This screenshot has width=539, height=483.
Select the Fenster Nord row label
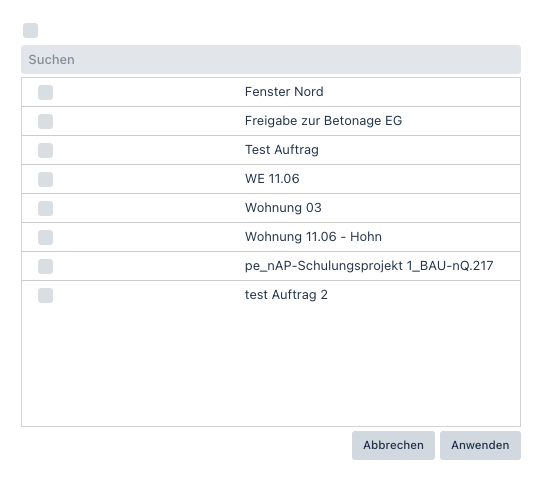(x=284, y=92)
